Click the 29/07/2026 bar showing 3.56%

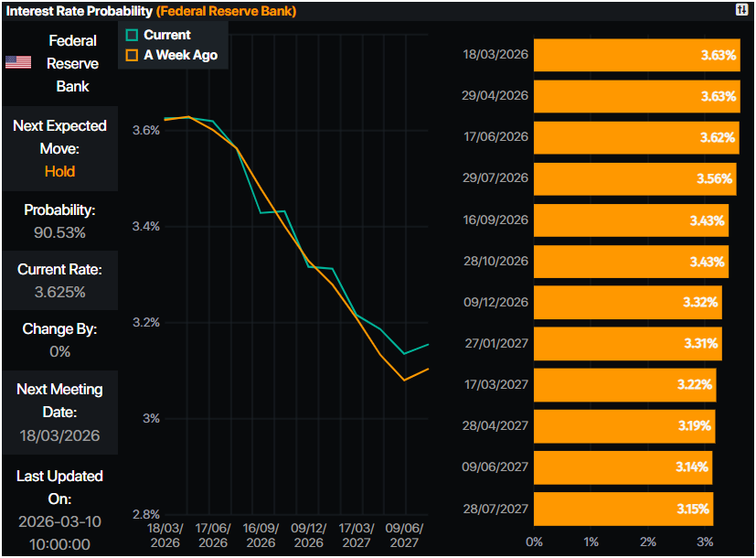pos(634,178)
